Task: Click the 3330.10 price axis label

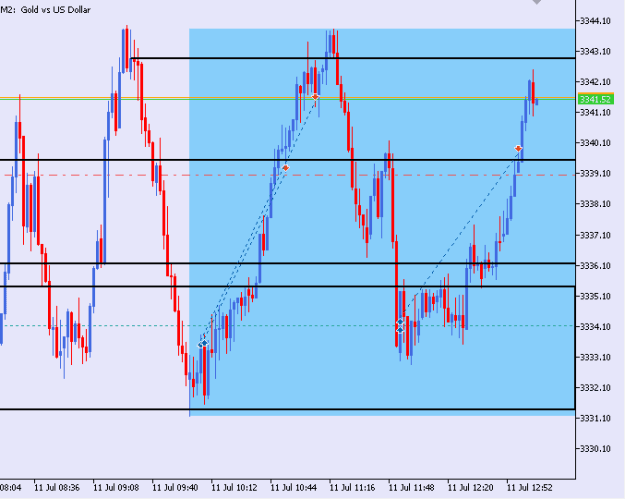Action: point(595,449)
